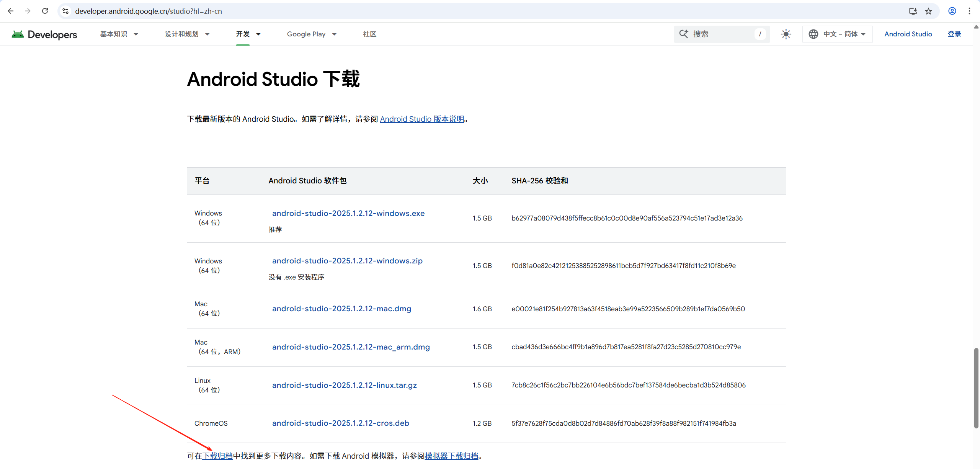
Task: Open the Android Studio 版本说明 link
Action: [422, 119]
